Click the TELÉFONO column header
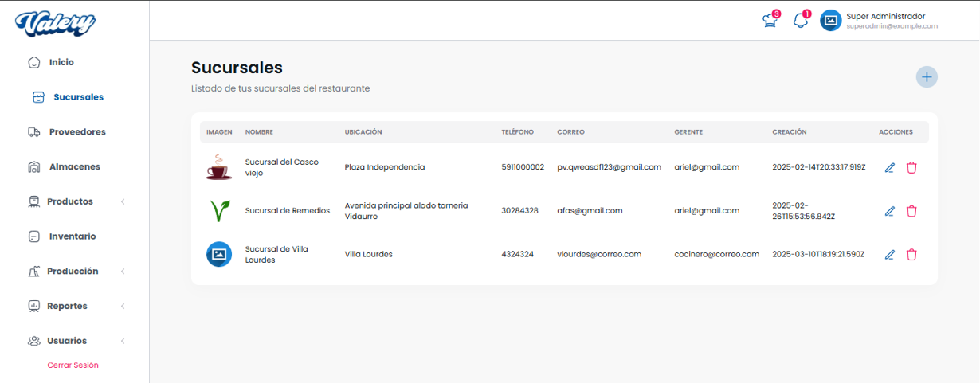Viewport: 980px width, 383px height. click(x=518, y=132)
